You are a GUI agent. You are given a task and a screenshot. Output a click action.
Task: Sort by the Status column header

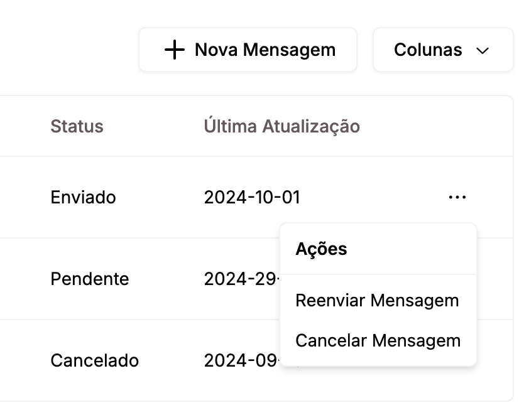[x=77, y=126]
